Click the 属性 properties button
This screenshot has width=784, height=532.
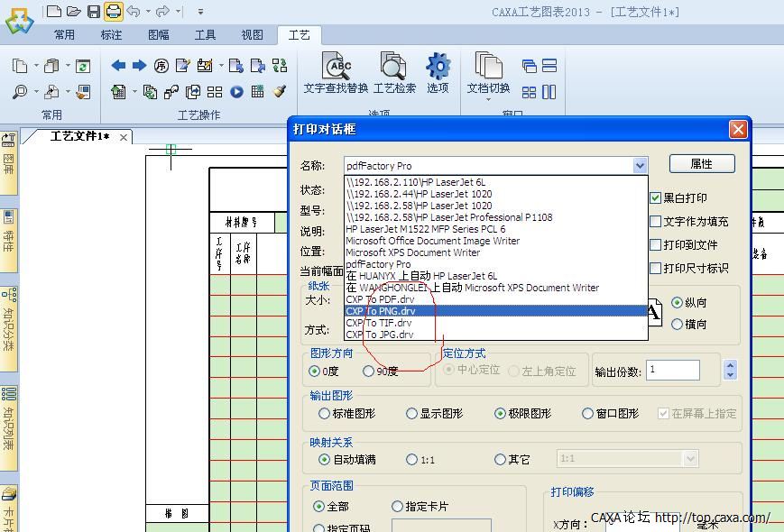[x=701, y=163]
